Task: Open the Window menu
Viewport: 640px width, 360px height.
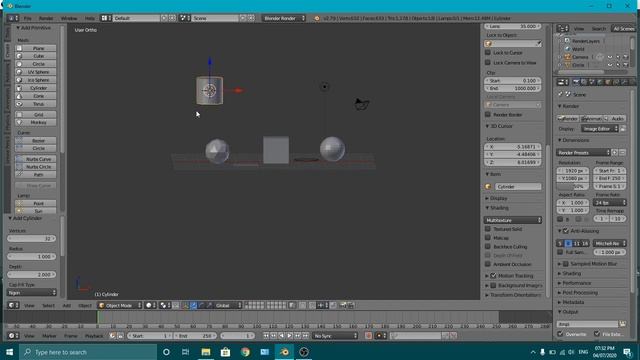Action: tap(69, 18)
